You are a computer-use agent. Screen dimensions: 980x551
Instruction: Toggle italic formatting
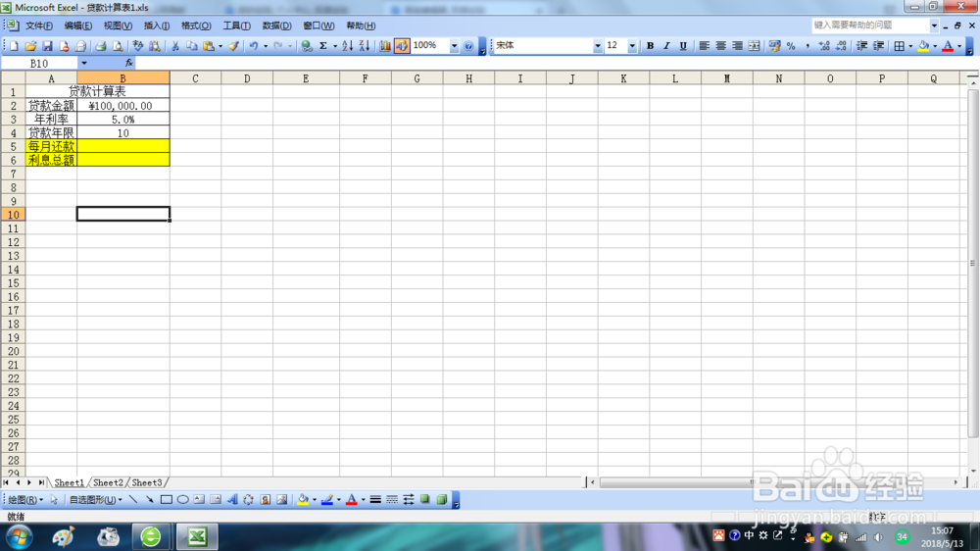pyautogui.click(x=666, y=46)
